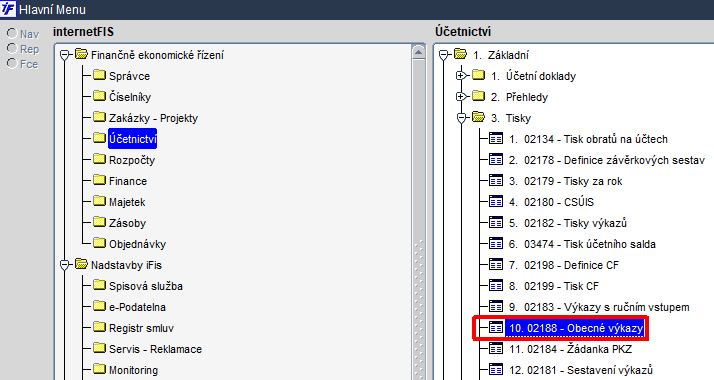This screenshot has width=714, height=380.
Task: Click form icon for 02134 Tisk obratů
Action: tap(496, 138)
